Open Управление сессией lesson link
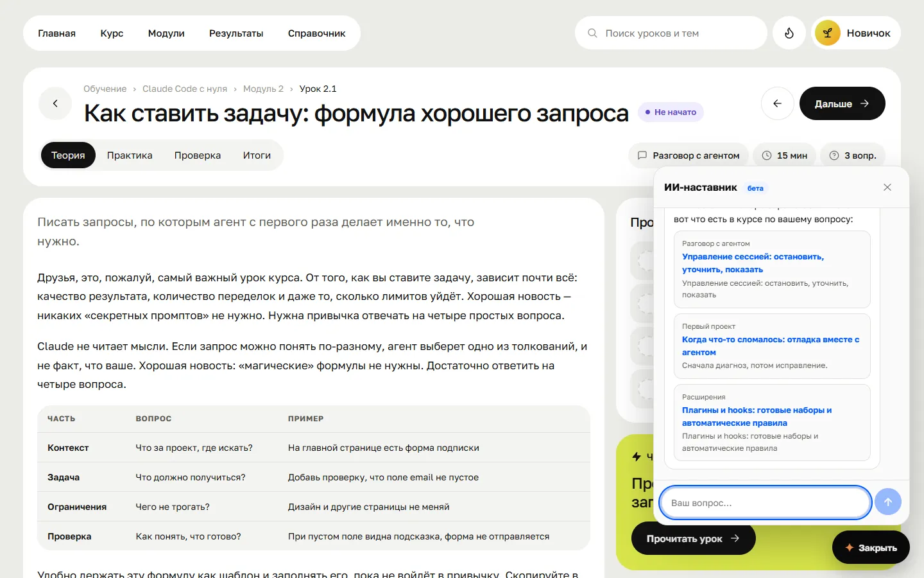This screenshot has height=578, width=924. tap(753, 263)
